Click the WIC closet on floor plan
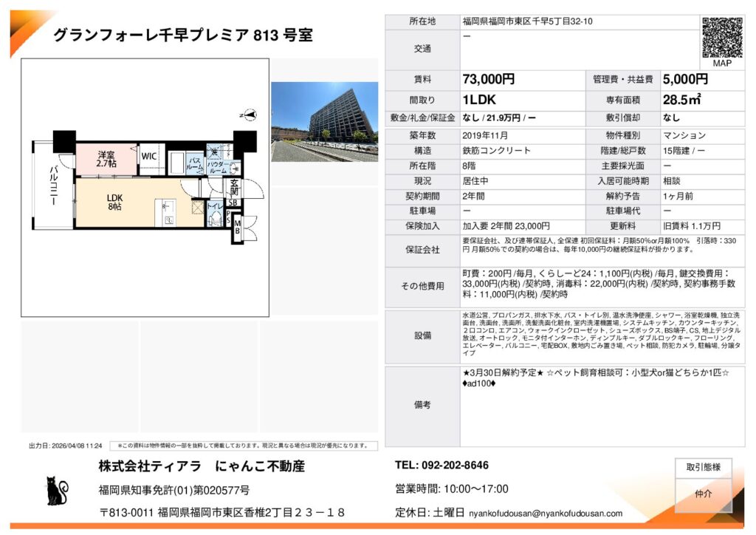756x535 pixels. [149, 156]
